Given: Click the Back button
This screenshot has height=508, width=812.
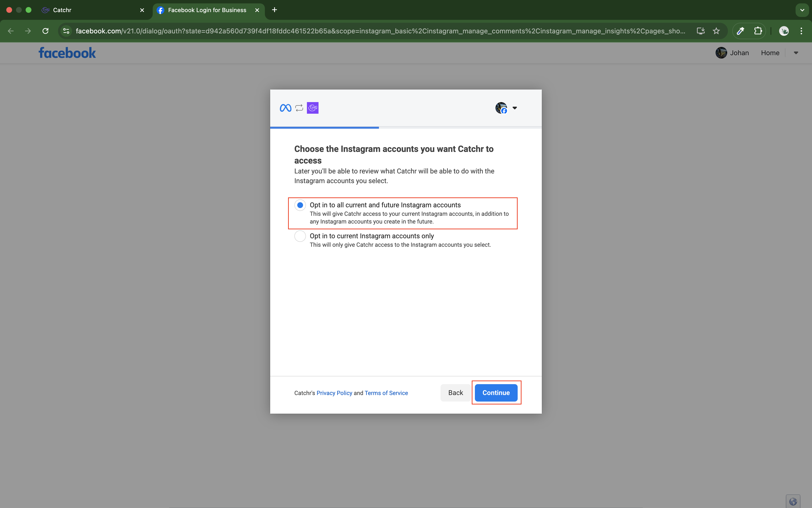Looking at the screenshot, I should coord(455,392).
